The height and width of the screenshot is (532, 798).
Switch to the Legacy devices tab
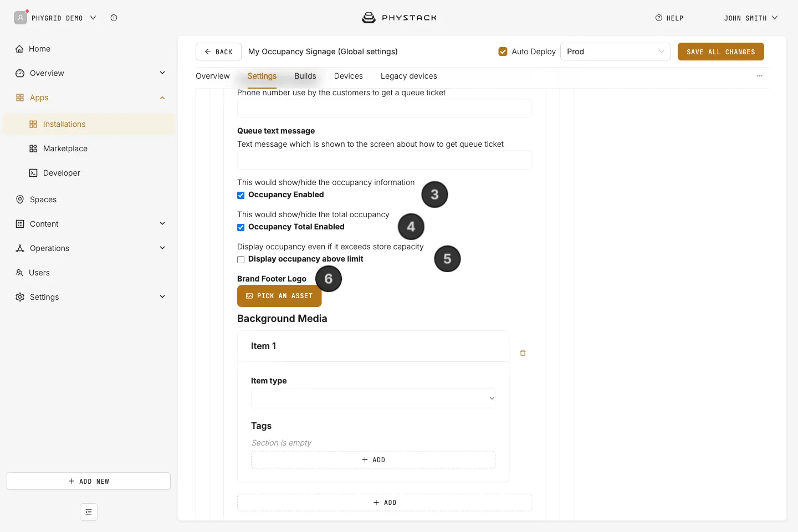409,76
